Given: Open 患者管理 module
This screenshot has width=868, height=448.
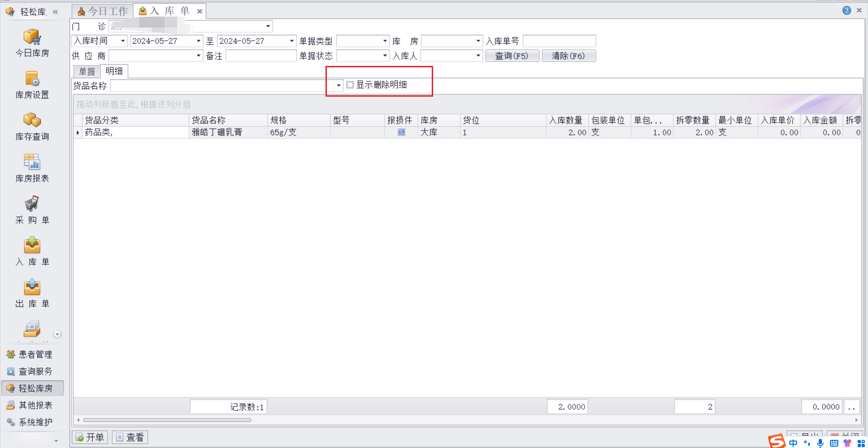Looking at the screenshot, I should pos(33,355).
